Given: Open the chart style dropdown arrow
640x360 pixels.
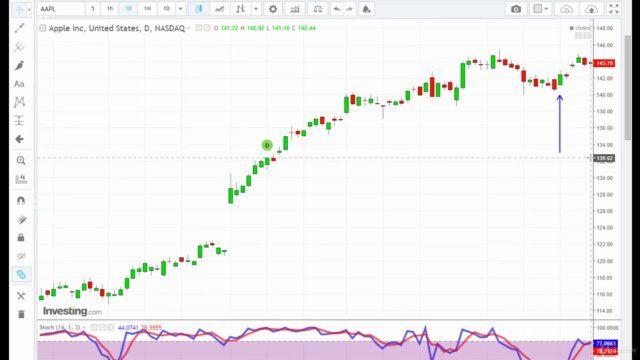Looking at the screenshot, I should tap(256, 9).
